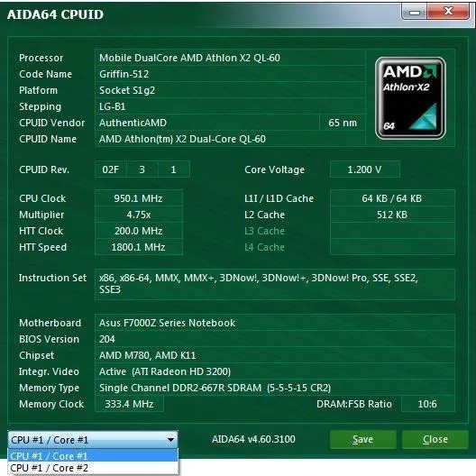Close window using red X button
476x476 pixels.
click(x=448, y=12)
